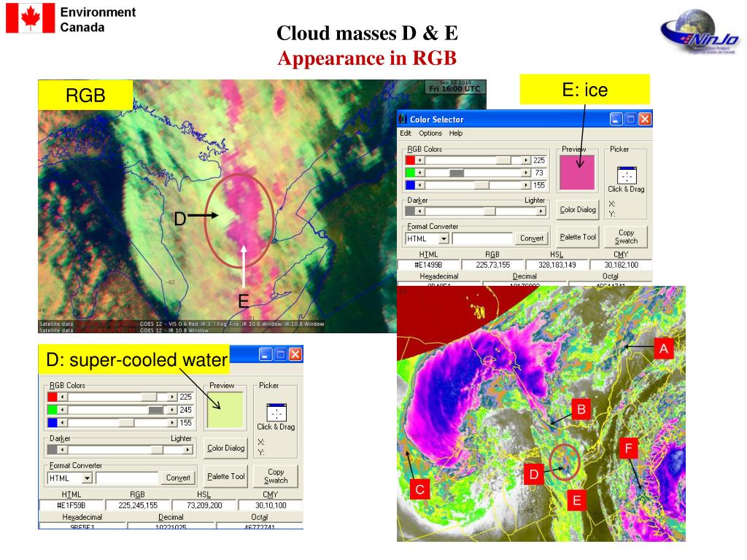Click the green slider's left arrow in the D: super-cooled water window
The width and height of the screenshot is (747, 560).
[x=62, y=410]
